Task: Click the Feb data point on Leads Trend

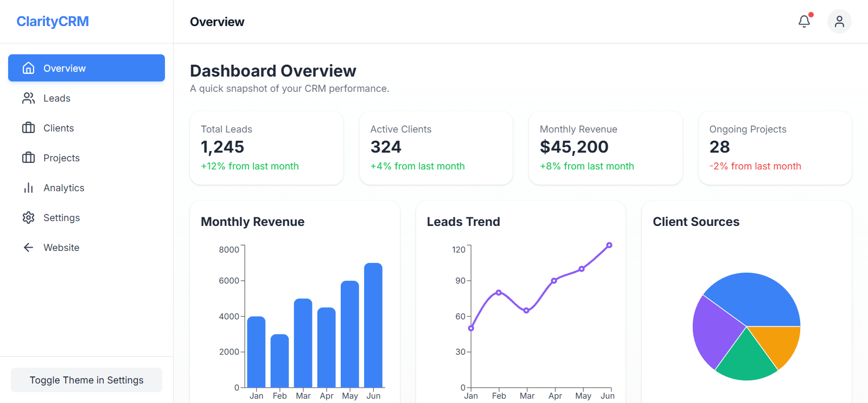Action: (499, 293)
